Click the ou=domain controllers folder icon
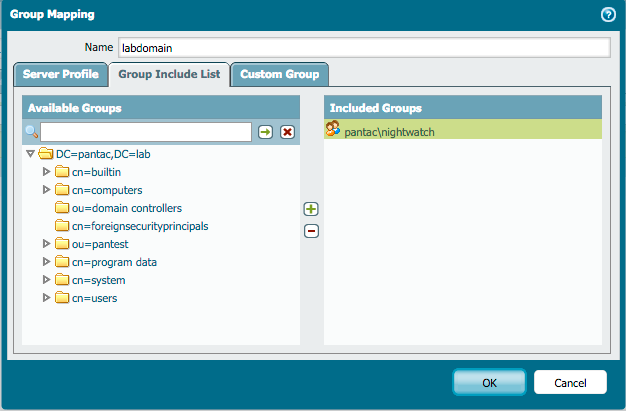This screenshot has height=411, width=626. click(x=62, y=208)
